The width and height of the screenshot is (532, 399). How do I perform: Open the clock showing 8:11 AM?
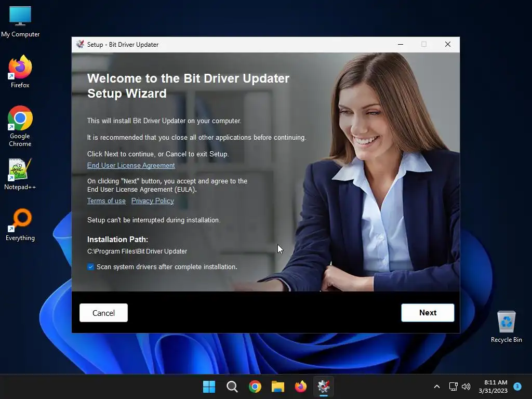coord(493,387)
